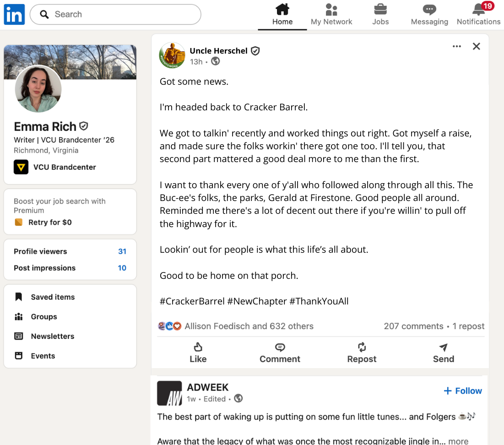Open the ADWEEK page name
This screenshot has height=445, width=504.
(x=208, y=387)
